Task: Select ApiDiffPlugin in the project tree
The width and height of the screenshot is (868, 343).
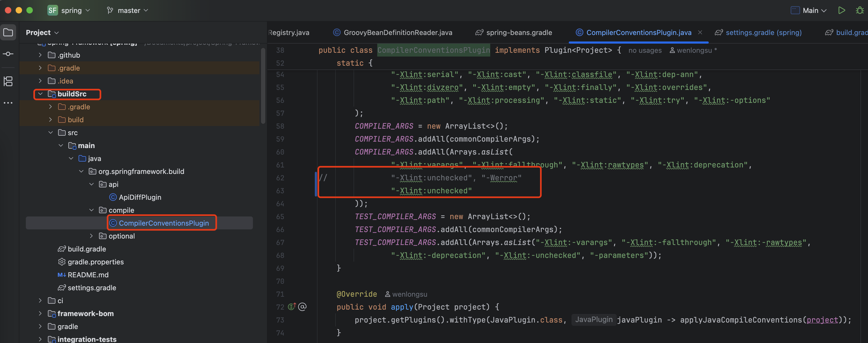Action: [x=140, y=197]
